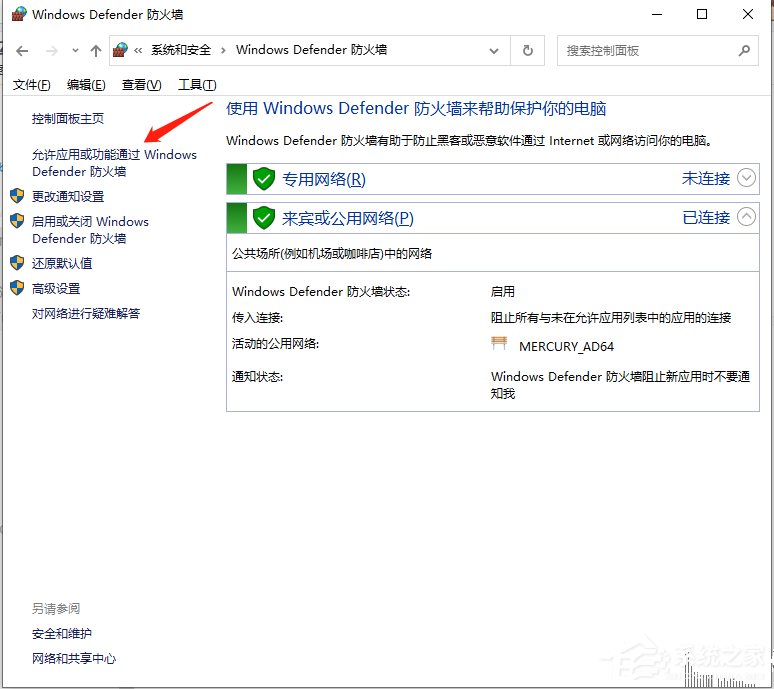The image size is (774, 689).
Task: Click the green shield beside 专用网络
Action: (264, 179)
